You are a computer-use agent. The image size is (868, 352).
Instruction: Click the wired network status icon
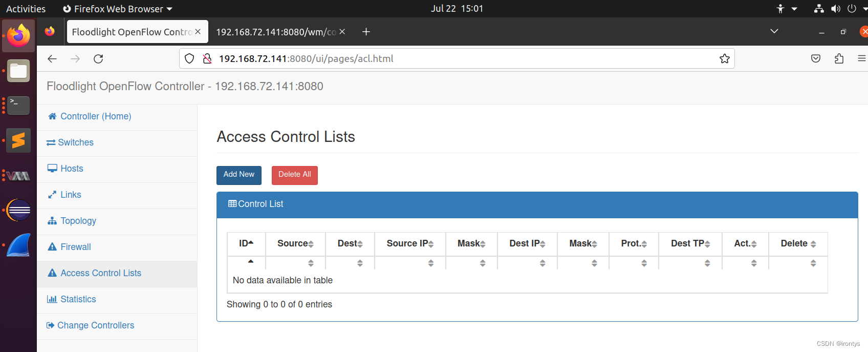point(819,9)
